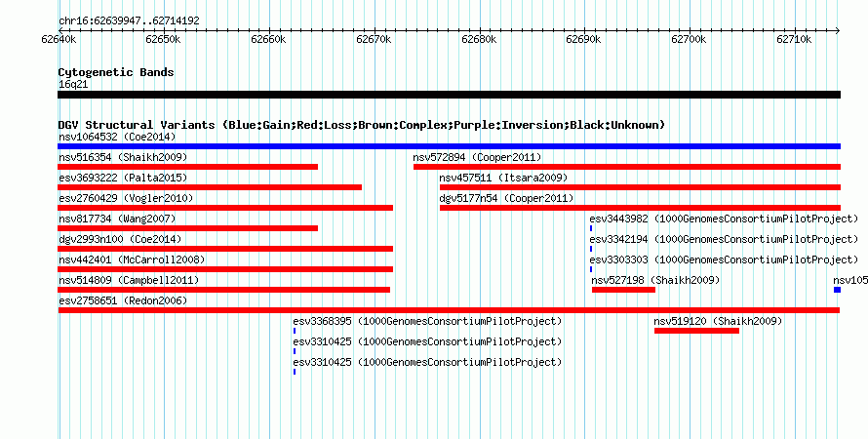Open the esv2760429 (Vogler2010) label
Screen dimensions: 868x439
[x=126, y=198]
